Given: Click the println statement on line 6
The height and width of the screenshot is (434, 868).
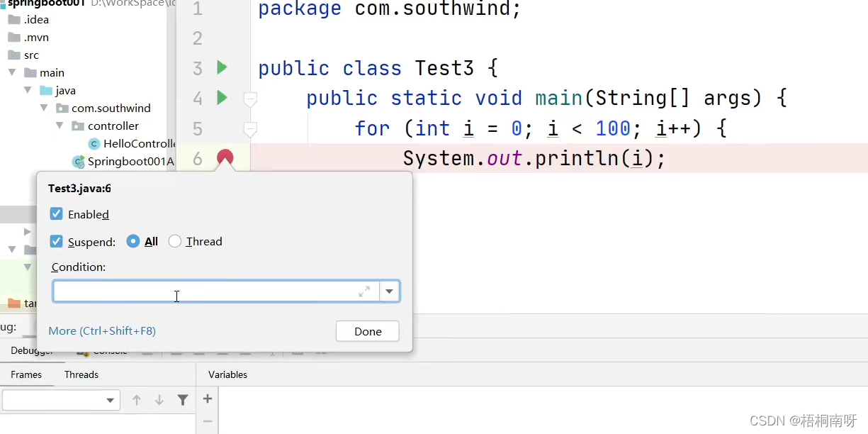Looking at the screenshot, I should [x=534, y=157].
